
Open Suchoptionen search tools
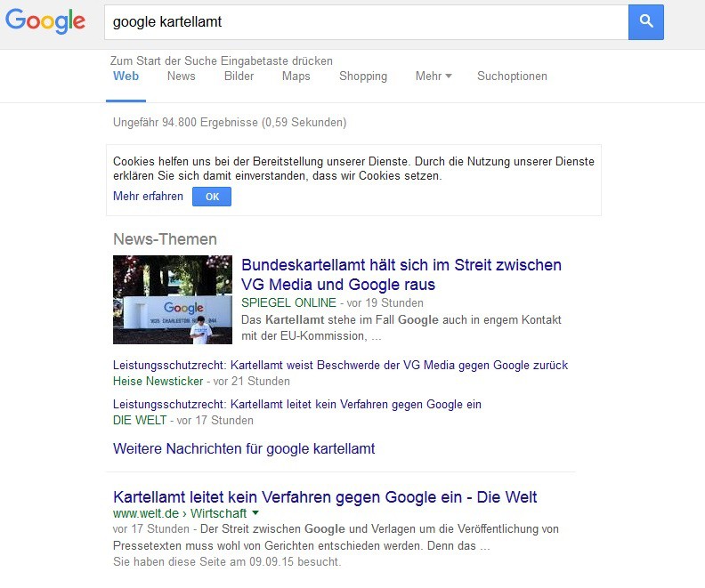[x=512, y=77]
